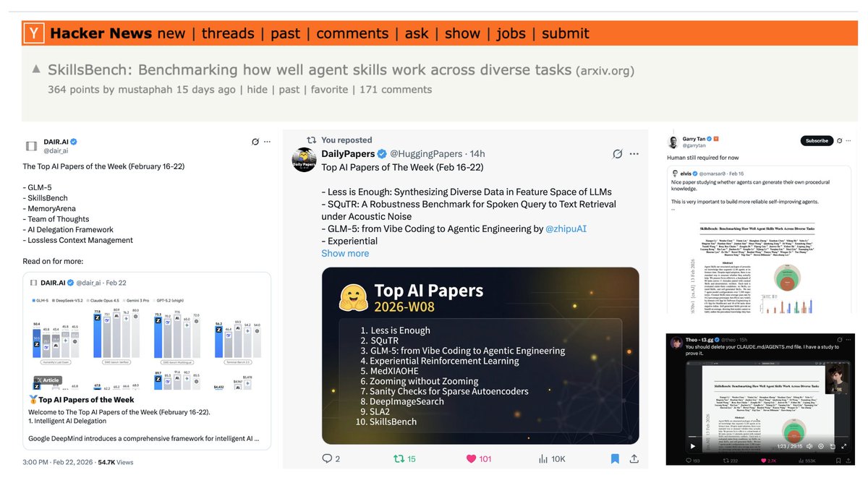Open the Top AI Papers 2026-W08 image

pos(480,356)
